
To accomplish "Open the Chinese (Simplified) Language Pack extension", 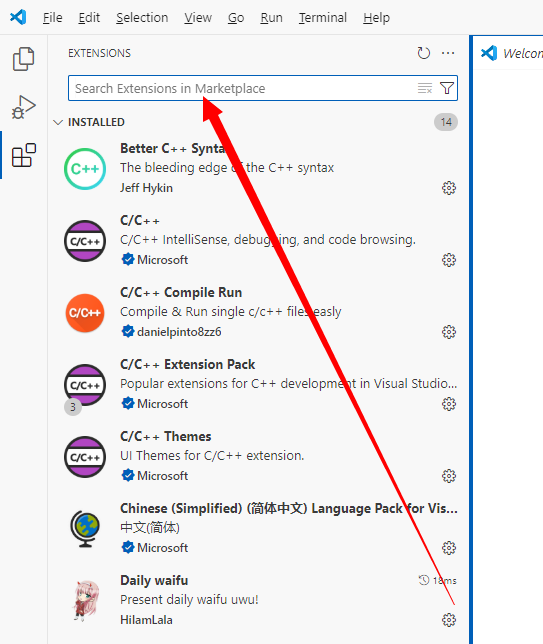I will [x=258, y=528].
